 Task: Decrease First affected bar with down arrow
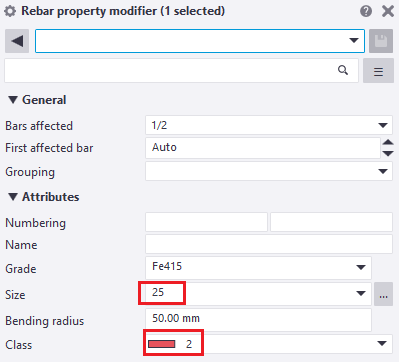(388, 154)
